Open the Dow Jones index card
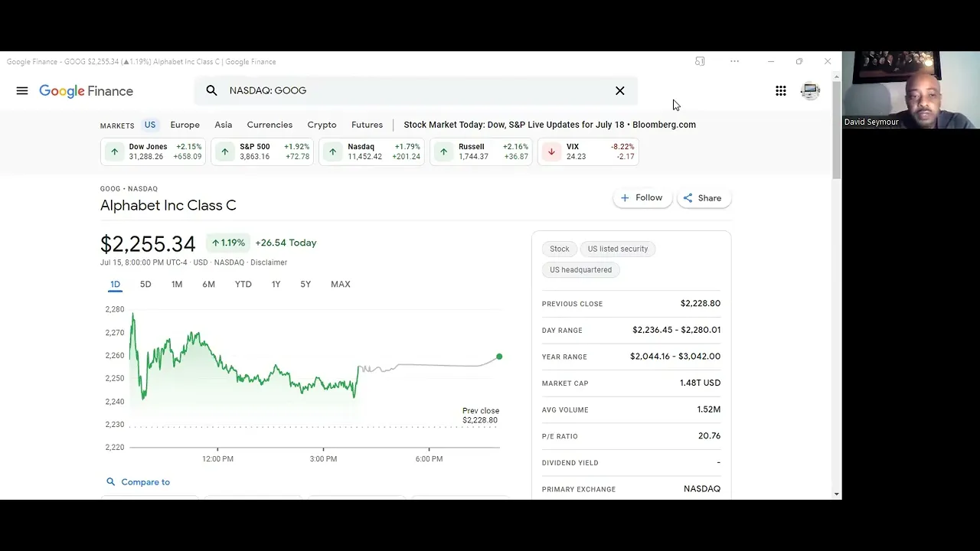The width and height of the screenshot is (980, 551). click(x=153, y=152)
